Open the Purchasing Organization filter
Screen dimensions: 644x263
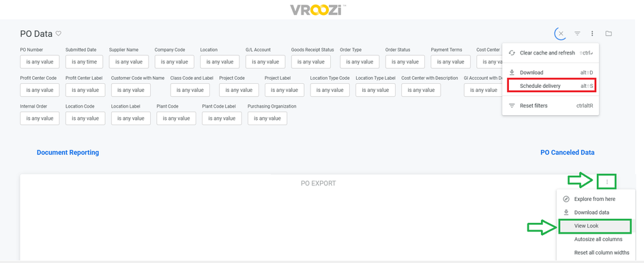click(267, 118)
